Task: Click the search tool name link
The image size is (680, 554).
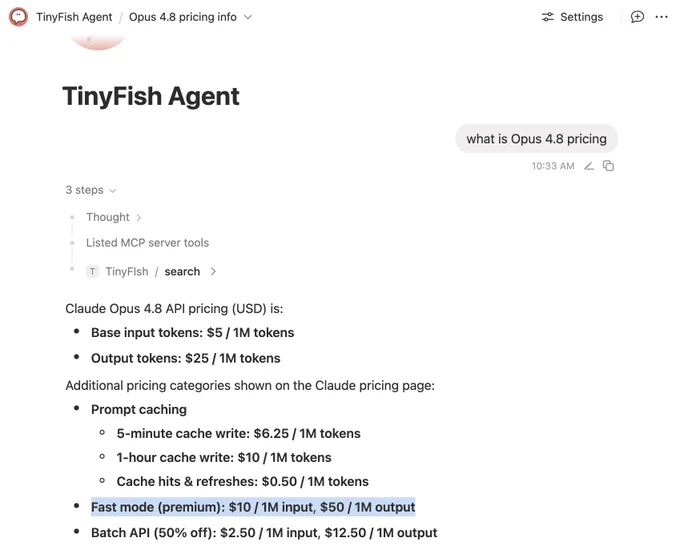Action: coord(182,272)
